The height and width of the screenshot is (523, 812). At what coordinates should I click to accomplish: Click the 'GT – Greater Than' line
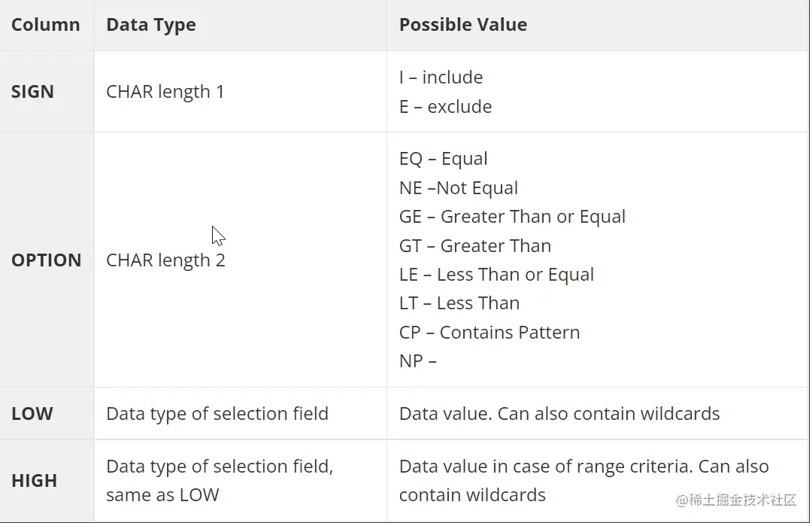(475, 246)
